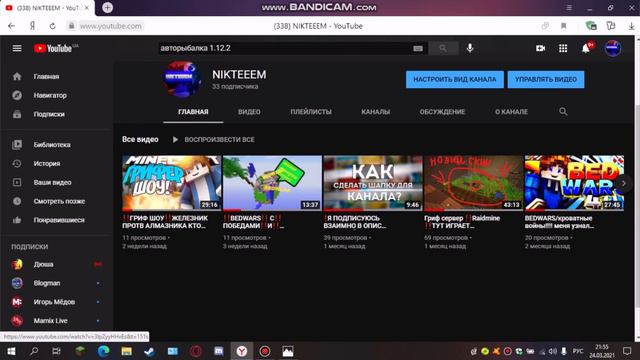Open the 13:37 BEDWARS video thumbnail
640x360 pixels.
tap(272, 183)
